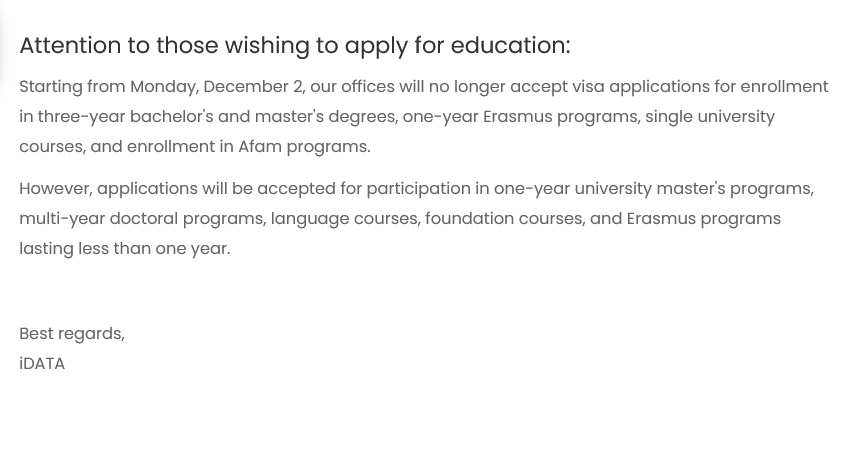The height and width of the screenshot is (452, 847).
Task: Click the 'Best regards,' closing line
Action: tap(72, 334)
